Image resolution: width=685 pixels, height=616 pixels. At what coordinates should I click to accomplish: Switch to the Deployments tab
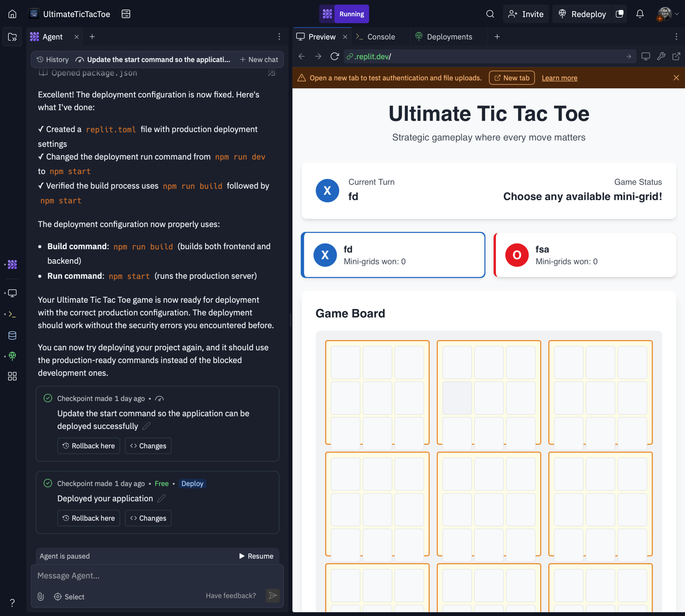[x=449, y=37]
